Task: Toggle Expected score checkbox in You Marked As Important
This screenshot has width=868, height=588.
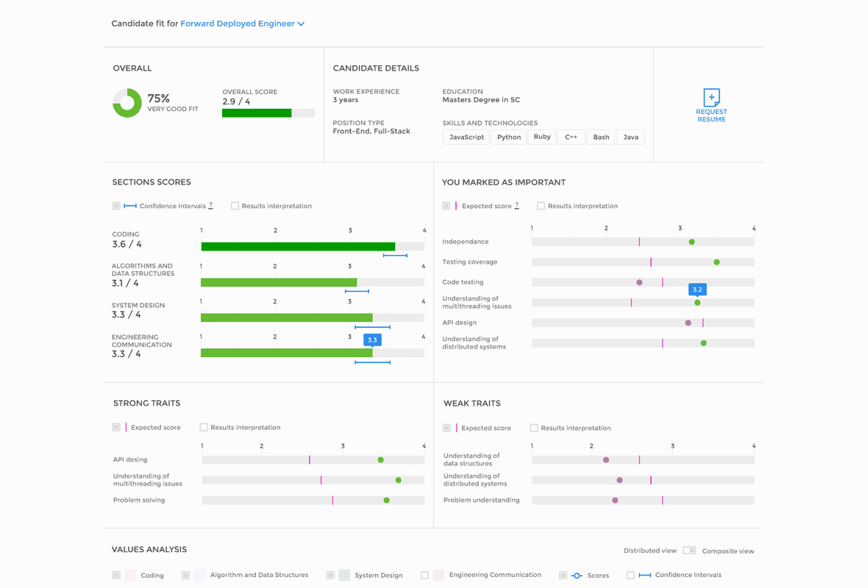Action: (447, 206)
